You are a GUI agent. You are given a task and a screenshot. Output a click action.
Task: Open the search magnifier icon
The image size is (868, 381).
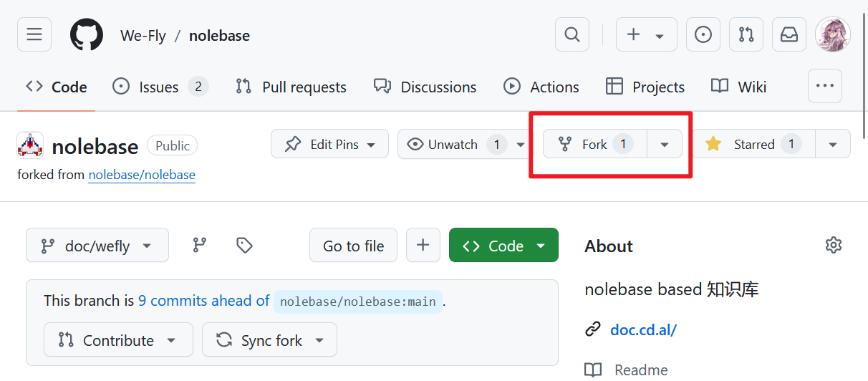click(572, 35)
